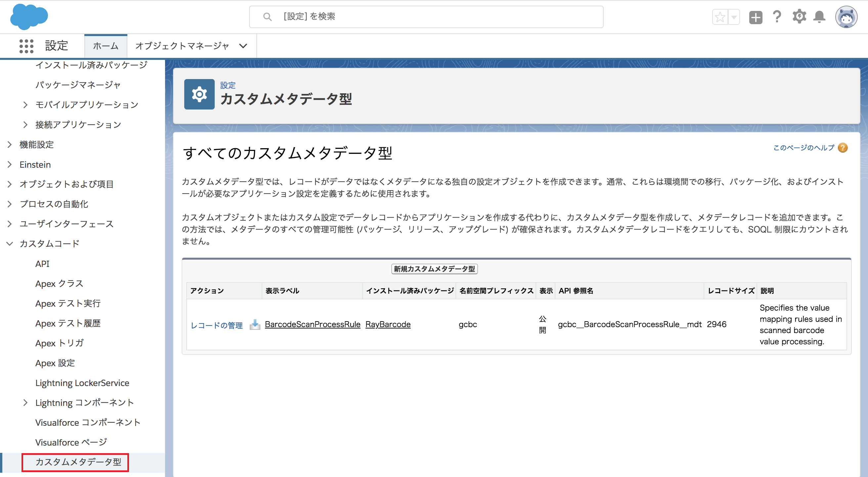This screenshot has height=477, width=868.
Task: Open API under カスタムコード
Action: 42,264
